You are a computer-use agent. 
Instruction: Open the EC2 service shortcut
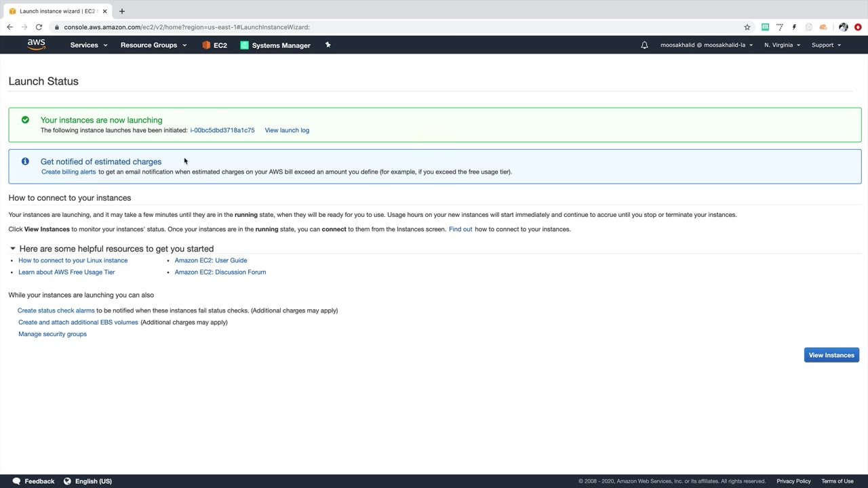(214, 45)
